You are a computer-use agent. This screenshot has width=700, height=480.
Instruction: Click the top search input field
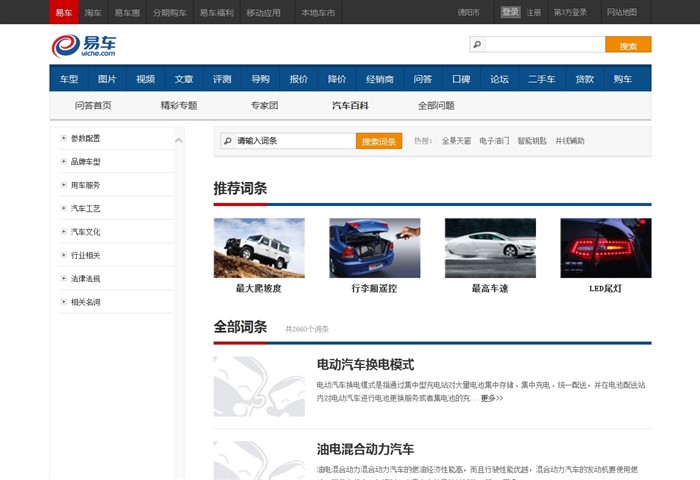pos(545,44)
